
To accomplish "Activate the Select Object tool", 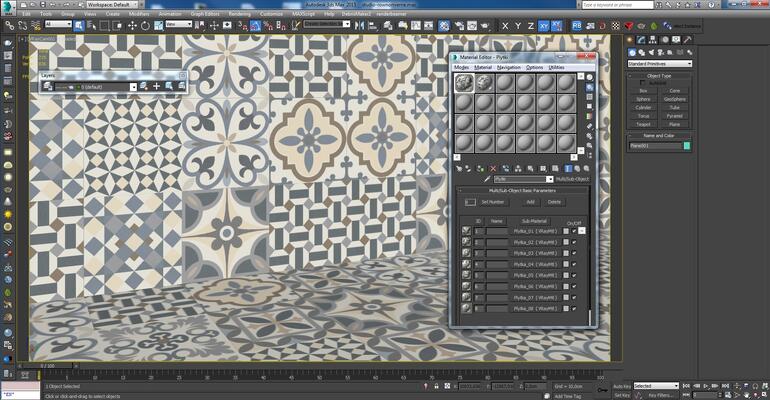I will 79,26.
